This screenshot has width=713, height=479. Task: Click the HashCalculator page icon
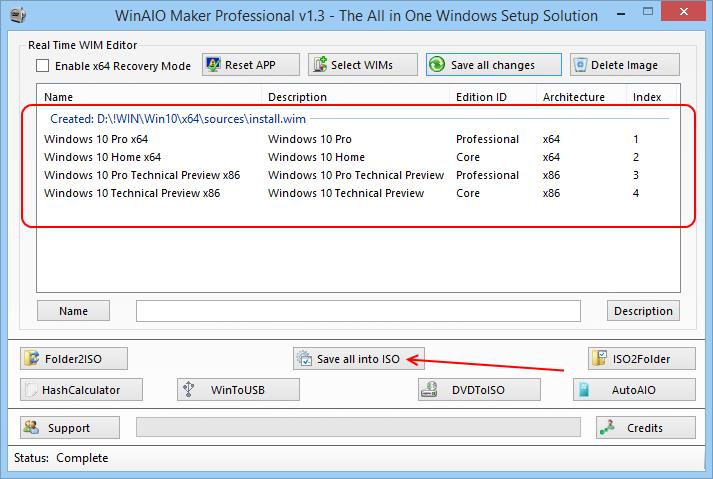point(31,390)
